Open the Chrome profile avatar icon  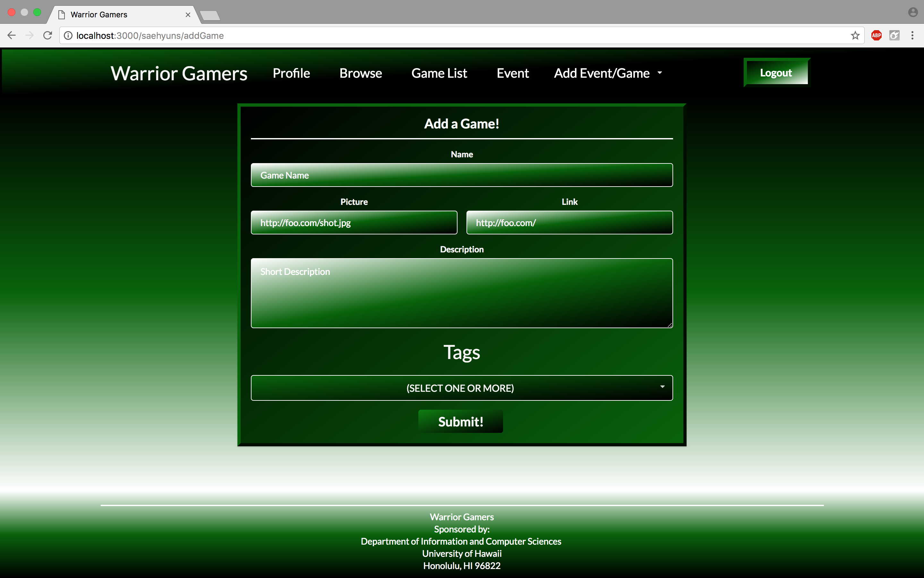[x=913, y=12]
